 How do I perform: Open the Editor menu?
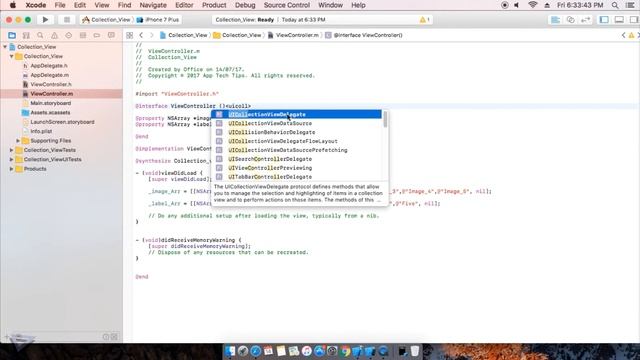184,5
